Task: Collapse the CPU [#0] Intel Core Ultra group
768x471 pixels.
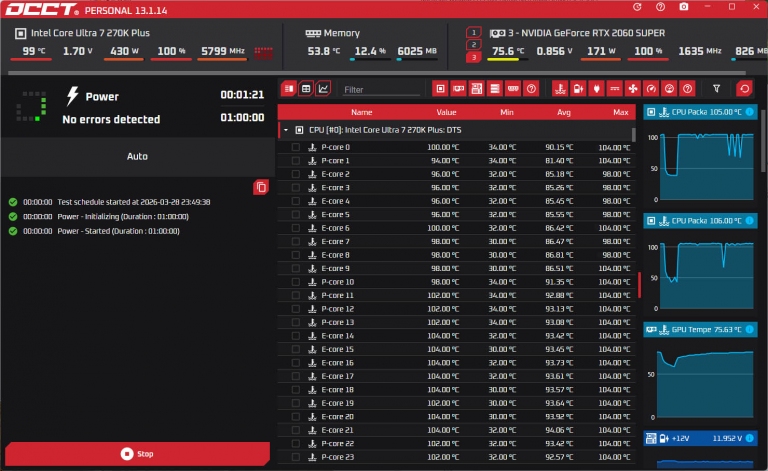Action: (285, 130)
